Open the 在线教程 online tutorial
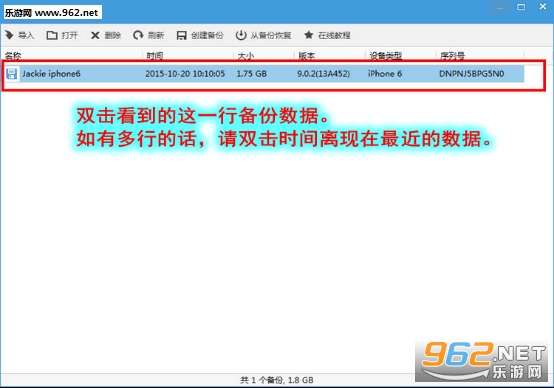 click(327, 35)
